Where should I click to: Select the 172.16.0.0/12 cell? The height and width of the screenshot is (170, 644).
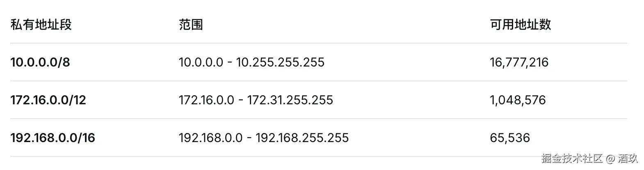[x=48, y=100]
